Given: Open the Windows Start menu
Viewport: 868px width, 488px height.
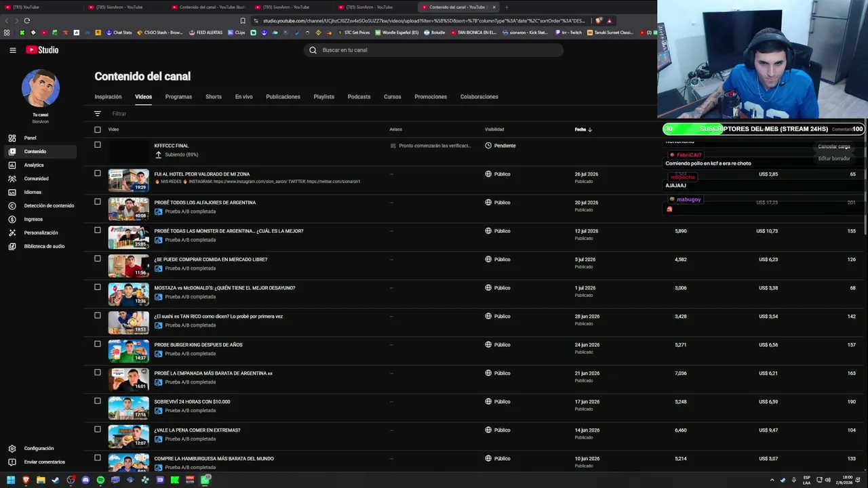Looking at the screenshot, I should pos(11,481).
